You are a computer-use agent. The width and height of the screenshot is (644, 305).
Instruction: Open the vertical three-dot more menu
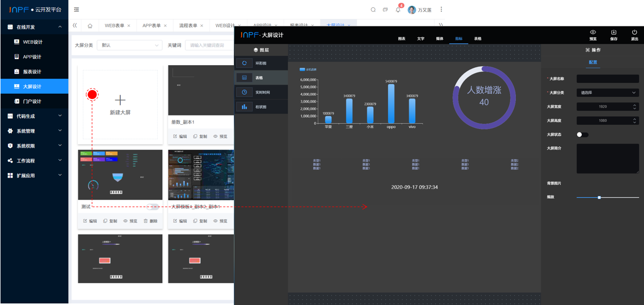click(441, 9)
